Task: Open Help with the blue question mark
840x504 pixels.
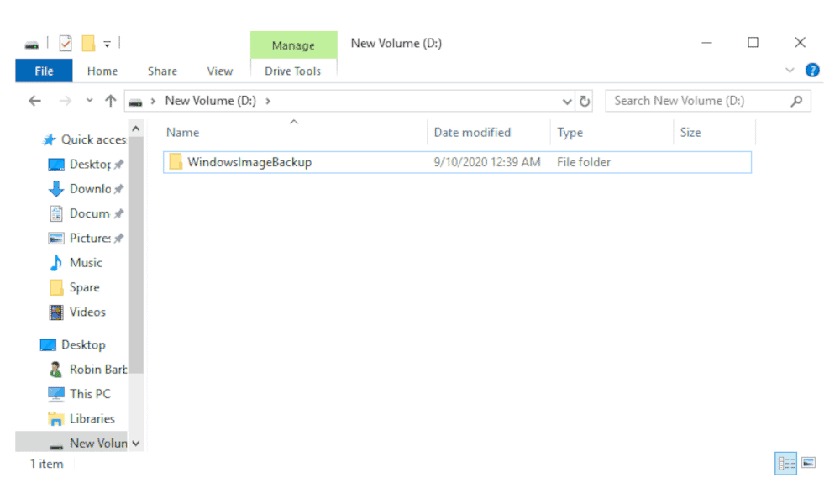Action: point(812,71)
